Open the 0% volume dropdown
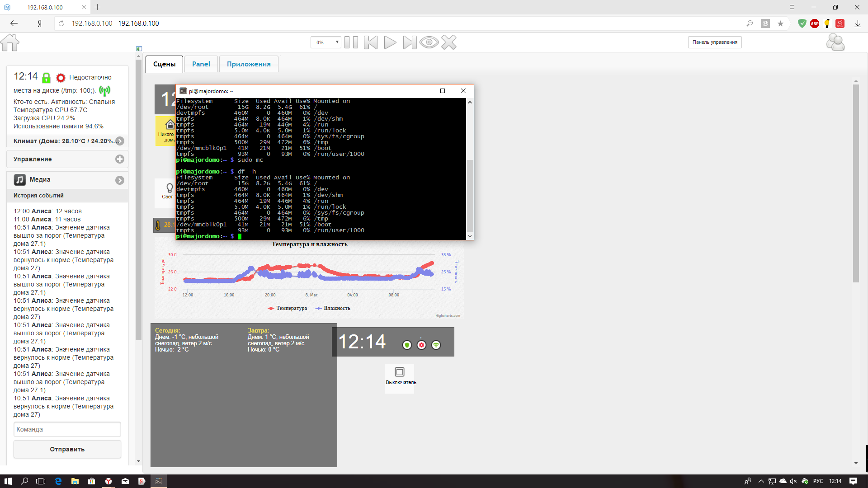Viewport: 868px width, 488px height. pyautogui.click(x=325, y=42)
